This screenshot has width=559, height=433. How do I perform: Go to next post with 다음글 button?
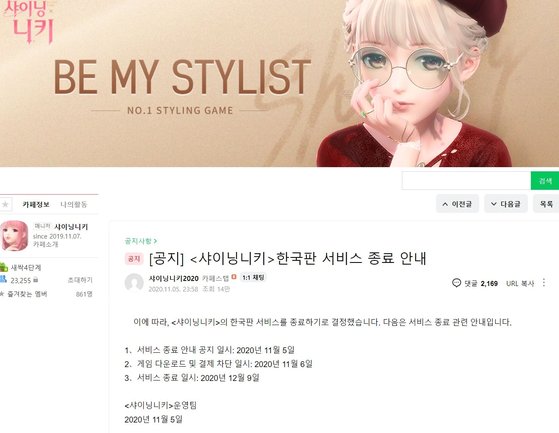pos(506,204)
